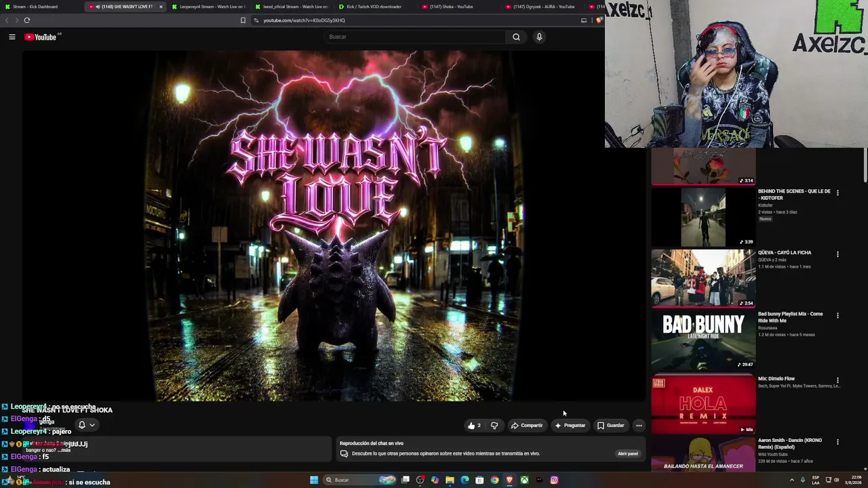Open more actions three-dot menu
Screen dimensions: 868x488
[x=639, y=426]
